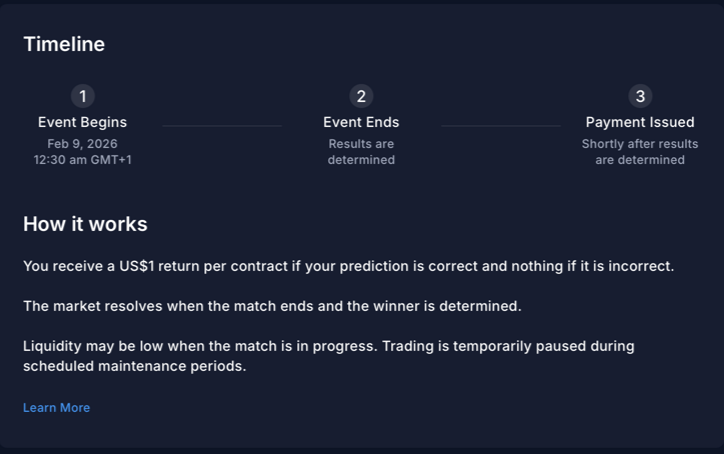Click the US$1 return per contract sentence
Image resolution: width=725 pixels, height=454 pixels.
coord(349,266)
